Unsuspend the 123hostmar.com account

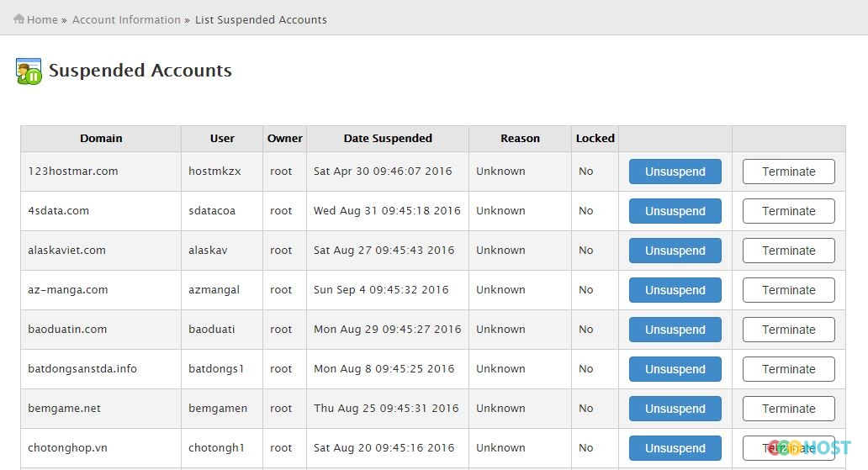(x=675, y=172)
